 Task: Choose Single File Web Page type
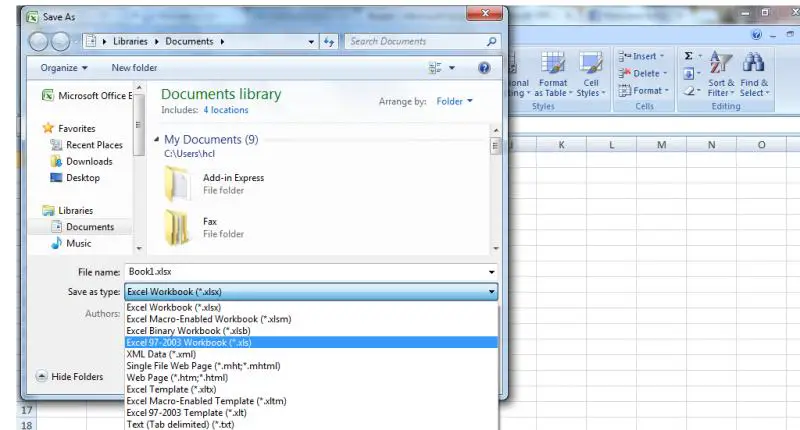(311, 366)
